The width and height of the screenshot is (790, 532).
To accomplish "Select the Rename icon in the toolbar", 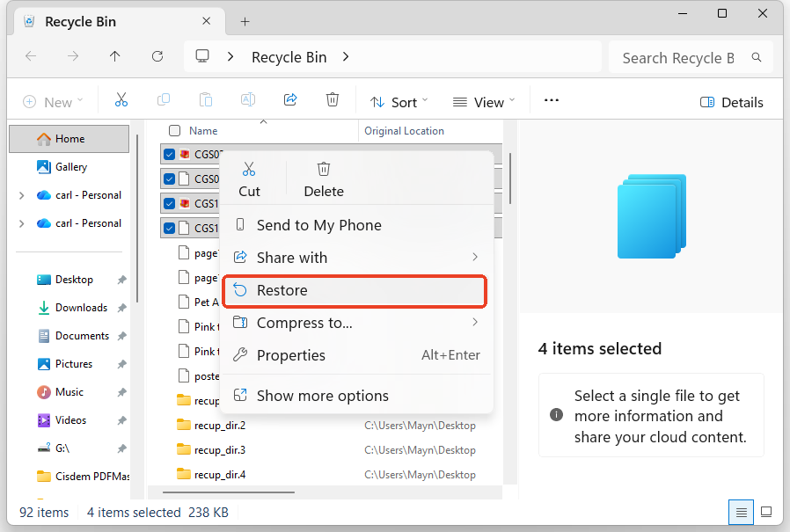I will click(248, 99).
